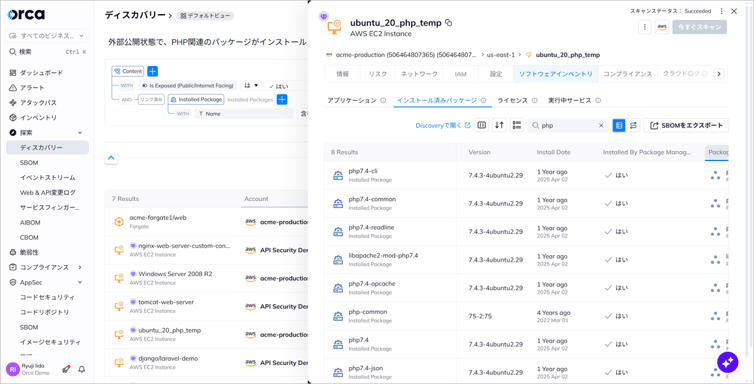Open the Orca AI assistant sparkle button
The image size is (754, 384).
[727, 362]
